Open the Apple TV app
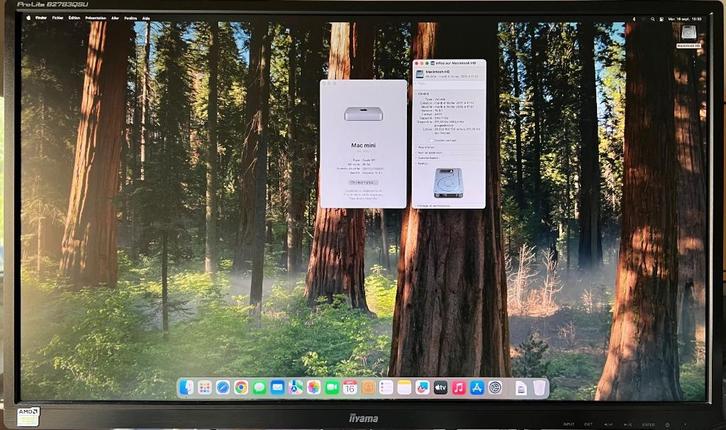 coord(440,387)
